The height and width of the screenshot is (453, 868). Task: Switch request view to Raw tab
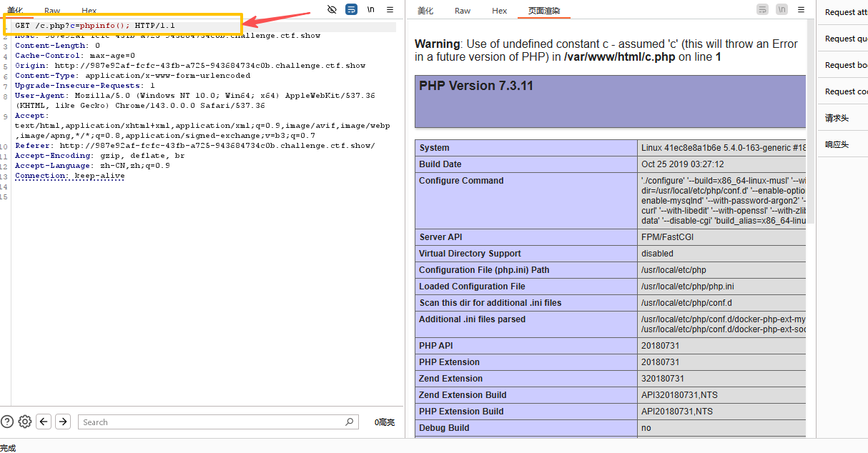52,11
